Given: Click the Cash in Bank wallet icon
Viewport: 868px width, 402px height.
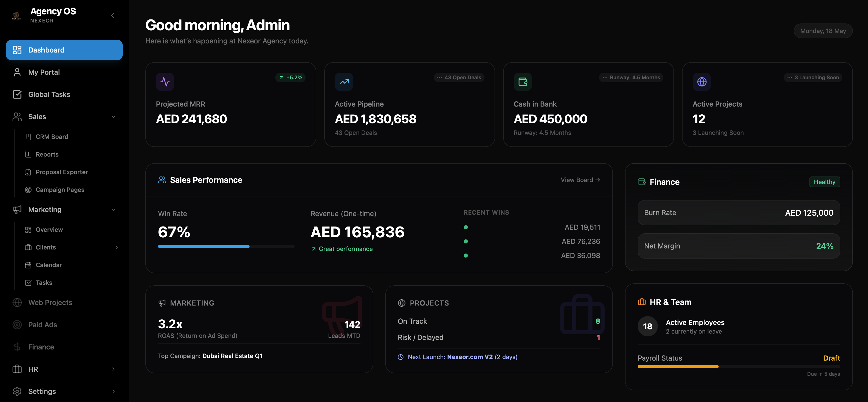Looking at the screenshot, I should (523, 82).
